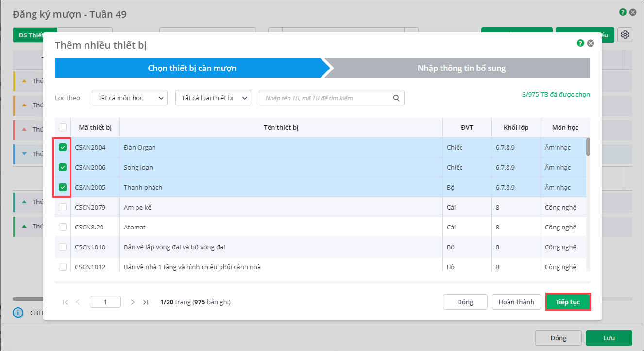Uncheck the Đàn Organ checkbox
This screenshot has width=644, height=351.
coord(63,147)
